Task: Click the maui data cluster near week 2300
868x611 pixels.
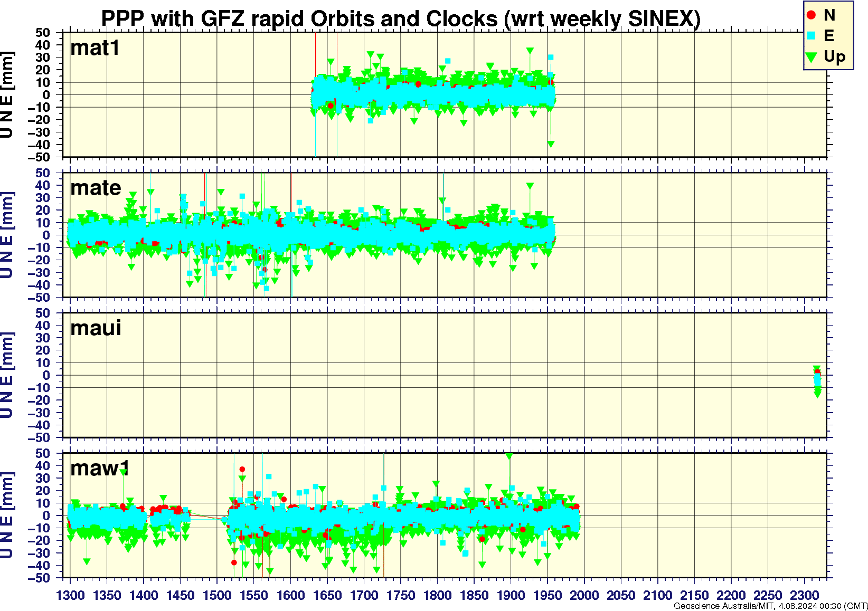Action: click(x=817, y=381)
